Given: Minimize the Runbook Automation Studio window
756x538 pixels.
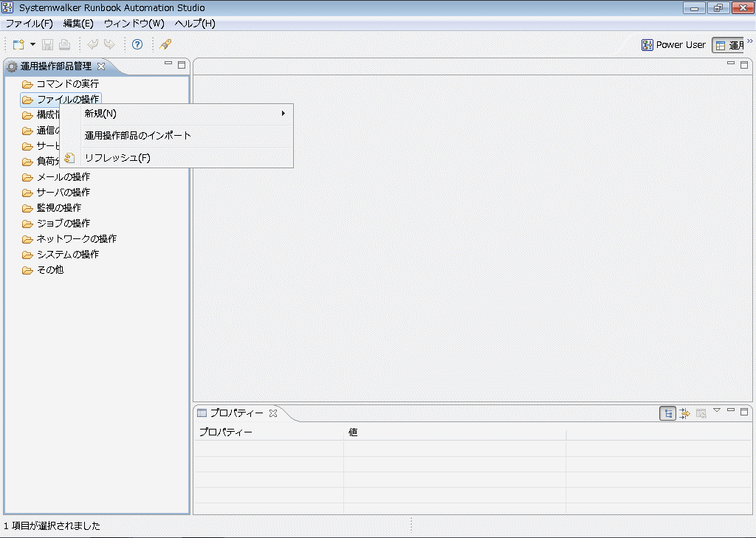Looking at the screenshot, I should 694,7.
